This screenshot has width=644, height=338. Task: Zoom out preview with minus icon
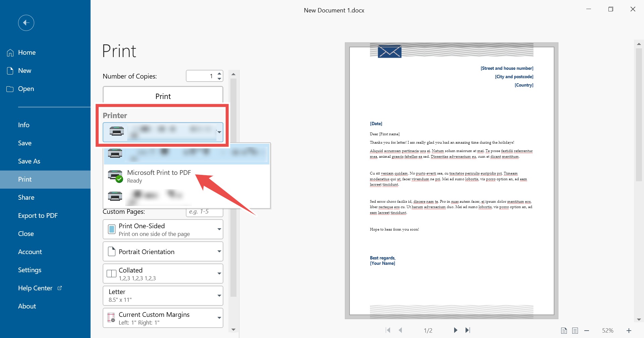coord(587,331)
